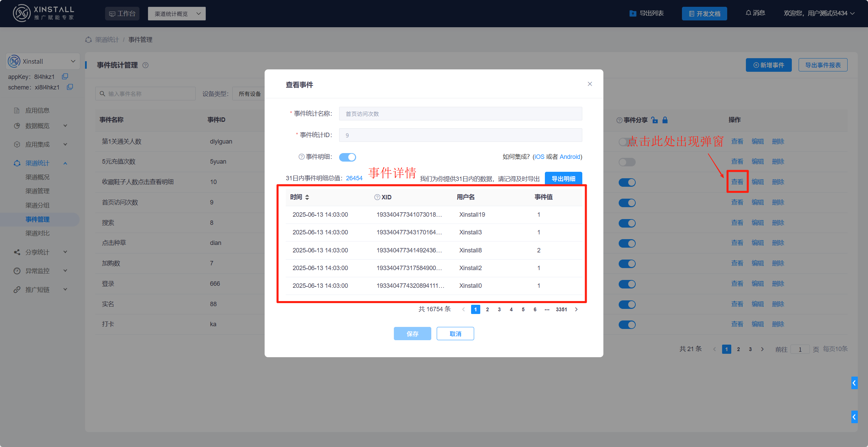
Task: Click 工作台 in the top navigation
Action: tap(122, 13)
